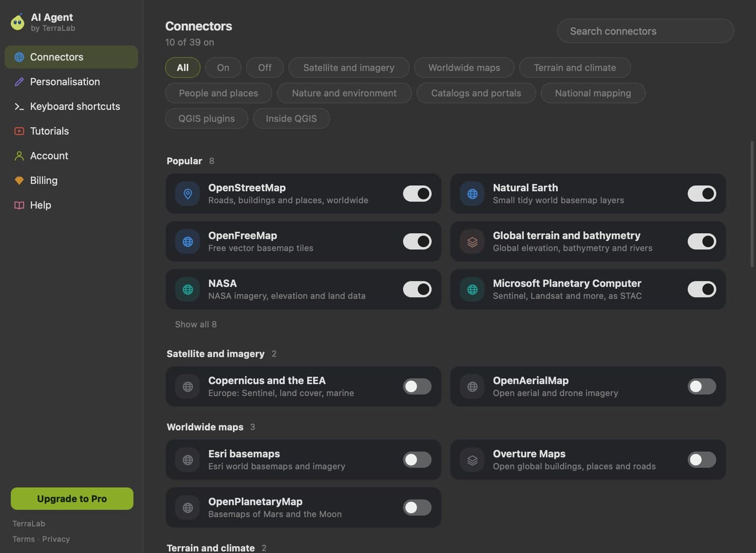This screenshot has height=553, width=756.
Task: Select the All filter chip
Action: click(x=183, y=68)
